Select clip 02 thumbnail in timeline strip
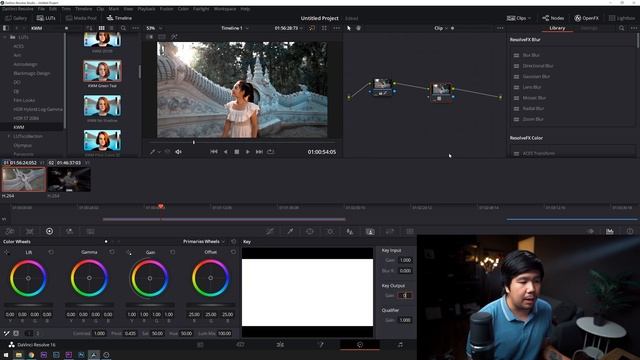 69,179
